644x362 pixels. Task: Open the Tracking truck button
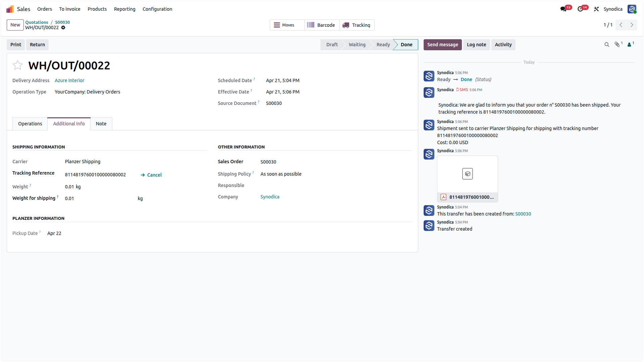point(357,25)
